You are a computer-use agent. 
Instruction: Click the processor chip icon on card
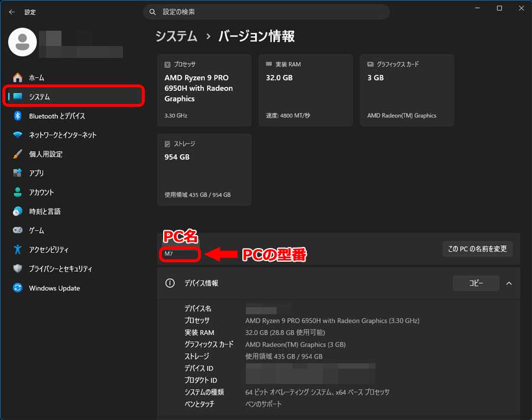pos(167,64)
